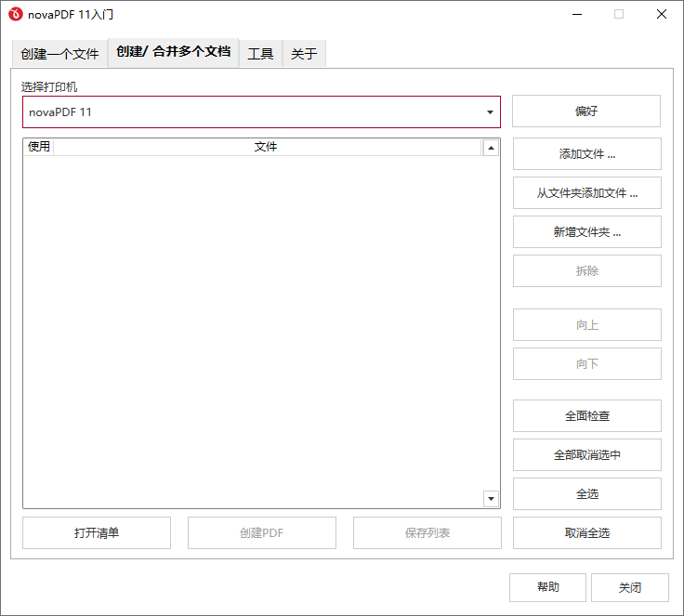Click 添加文件 ... button

click(587, 154)
